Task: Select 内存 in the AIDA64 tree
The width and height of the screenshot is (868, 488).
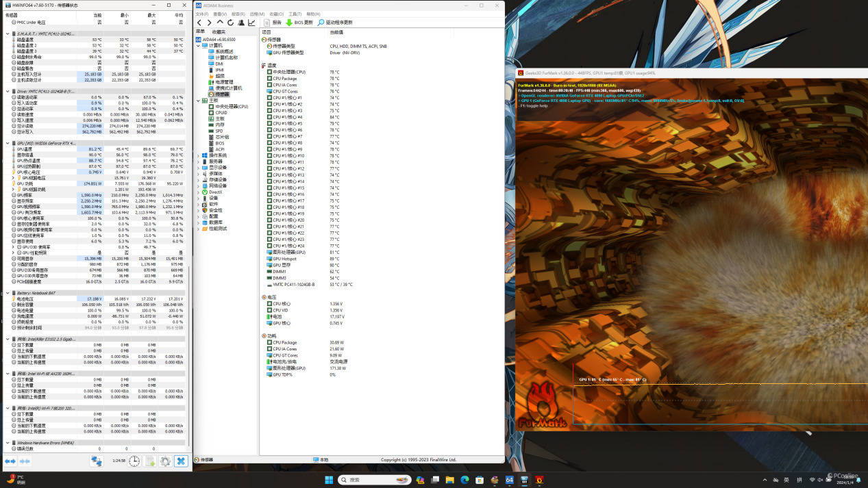Action: click(219, 125)
